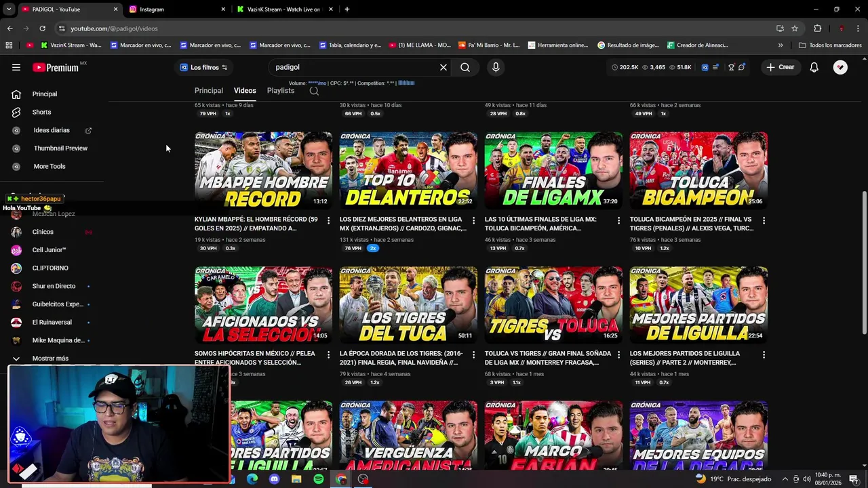Image resolution: width=868 pixels, height=488 pixels.
Task: Open the Todos los marcadores folder
Action: coord(830,45)
